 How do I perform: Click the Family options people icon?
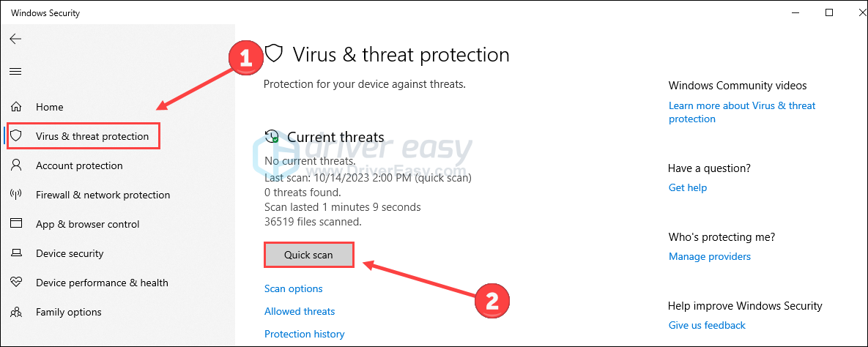click(x=17, y=312)
